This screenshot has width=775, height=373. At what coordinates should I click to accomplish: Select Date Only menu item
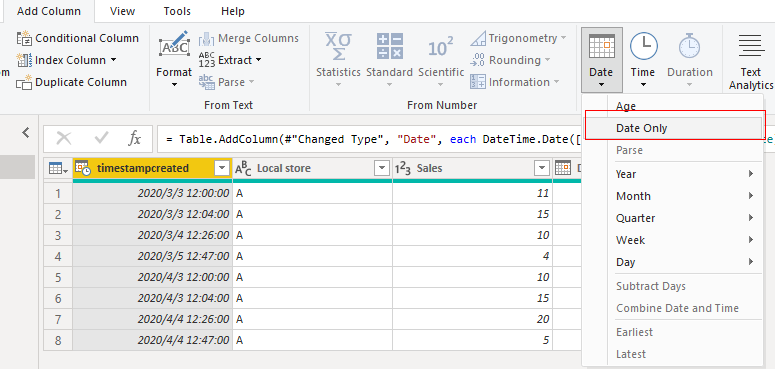(x=672, y=128)
